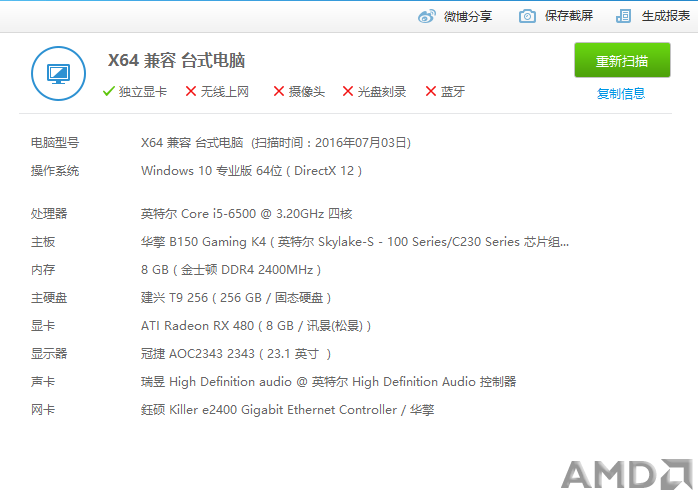Click the 网卡 row label
The width and height of the screenshot is (698, 495).
click(x=43, y=410)
